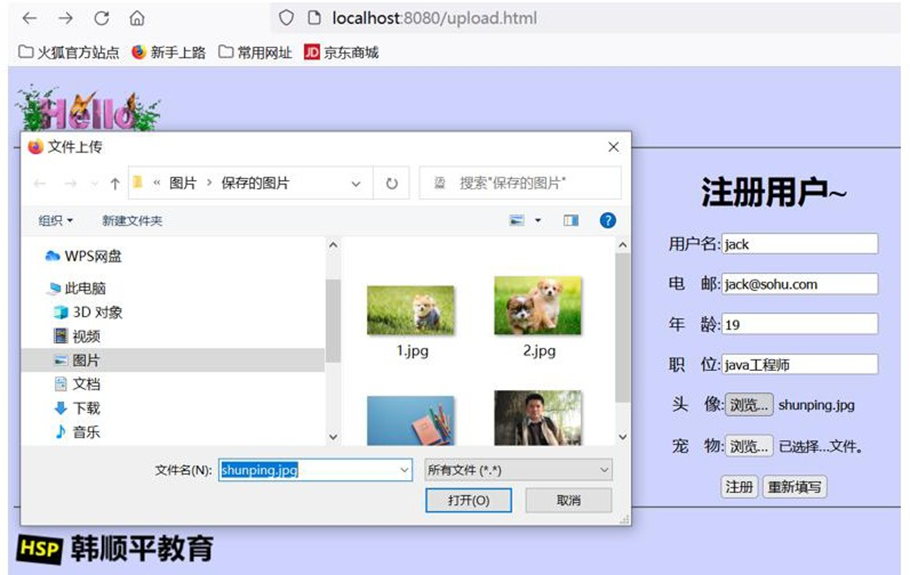Open help with the blue question icon
The width and height of the screenshot is (910, 575).
[608, 220]
